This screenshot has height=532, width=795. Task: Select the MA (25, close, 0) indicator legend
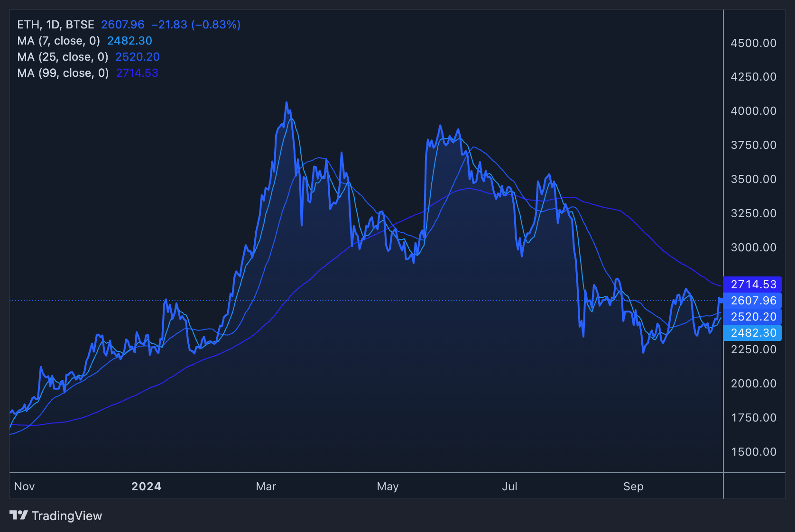[x=63, y=57]
